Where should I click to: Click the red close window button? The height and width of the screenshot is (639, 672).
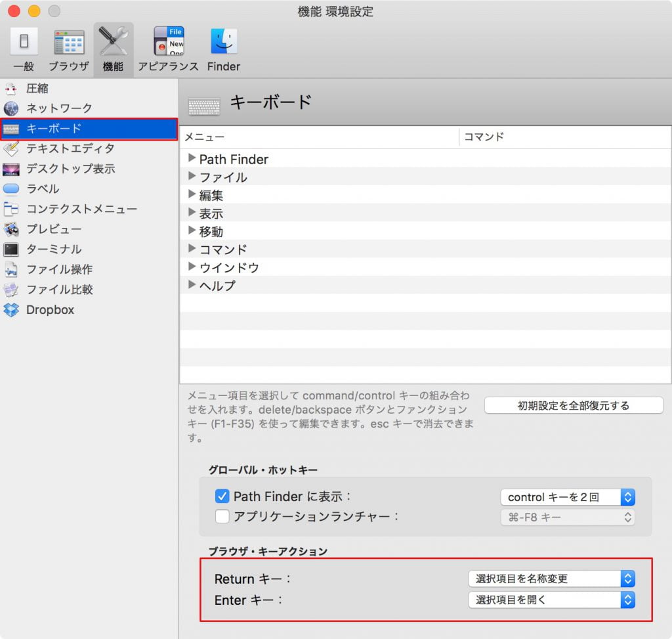point(14,11)
